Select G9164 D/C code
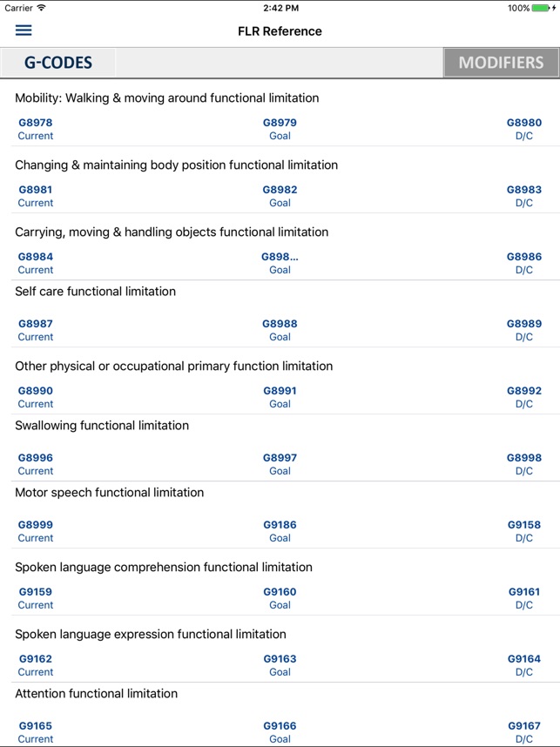This screenshot has width=560, height=747. pos(523,666)
